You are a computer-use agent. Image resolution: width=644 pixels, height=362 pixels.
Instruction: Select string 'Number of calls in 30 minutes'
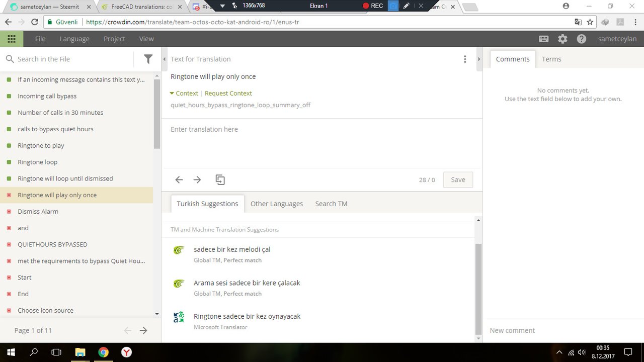pos(76,113)
